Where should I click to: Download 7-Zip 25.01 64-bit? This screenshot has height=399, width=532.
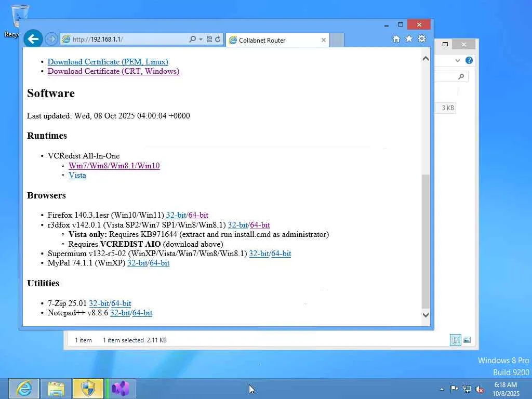tap(121, 303)
